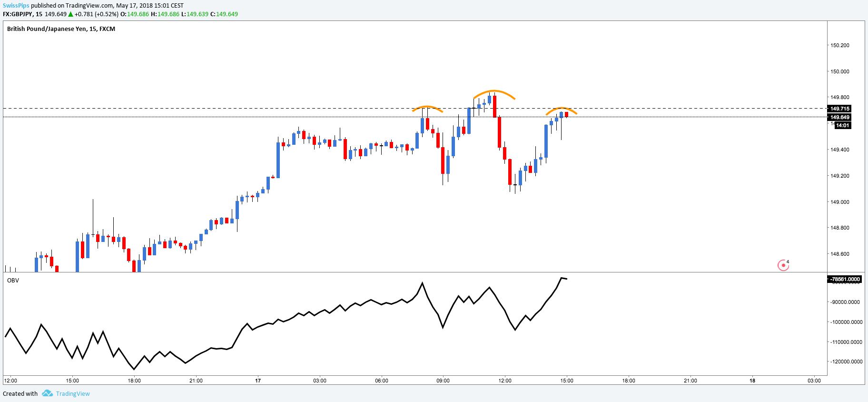This screenshot has width=868, height=402.
Task: Click the 14:01 countdown label
Action: [842, 125]
